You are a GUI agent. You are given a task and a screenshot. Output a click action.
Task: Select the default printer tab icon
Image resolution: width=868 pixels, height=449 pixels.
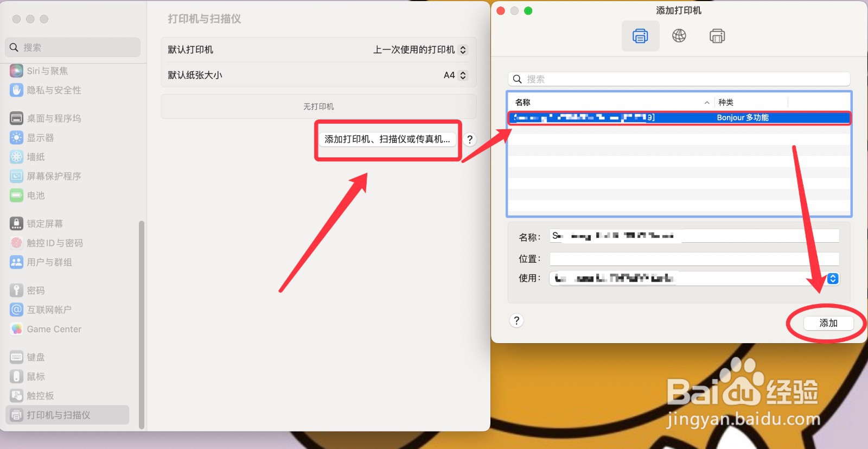tap(640, 36)
